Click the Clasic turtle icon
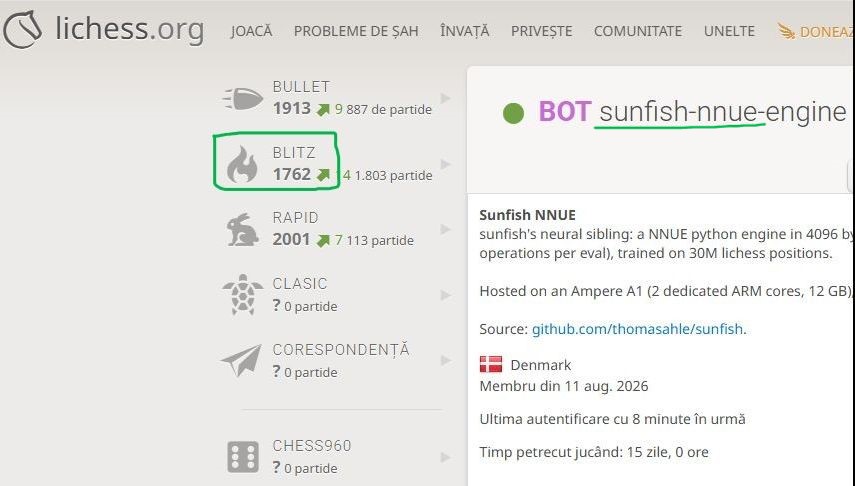Screen dimensions: 855x486 pos(242,295)
